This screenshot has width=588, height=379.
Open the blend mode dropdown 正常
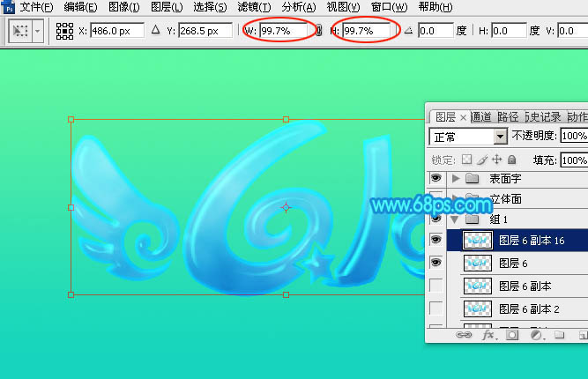tap(468, 137)
